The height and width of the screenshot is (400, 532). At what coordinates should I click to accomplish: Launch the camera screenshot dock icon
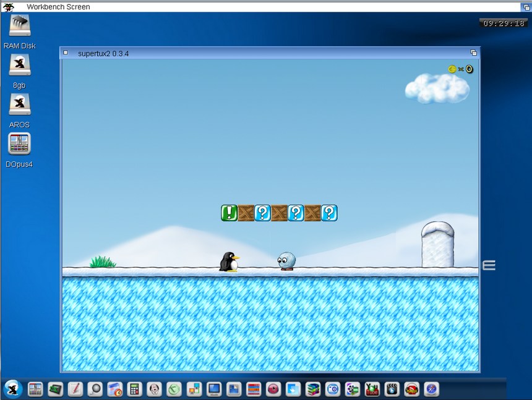[x=332, y=389]
